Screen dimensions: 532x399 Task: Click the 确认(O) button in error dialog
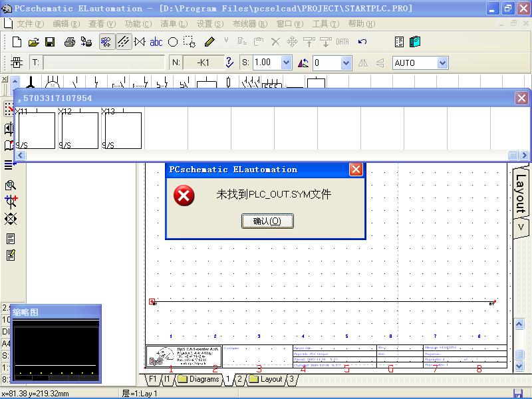(x=267, y=221)
